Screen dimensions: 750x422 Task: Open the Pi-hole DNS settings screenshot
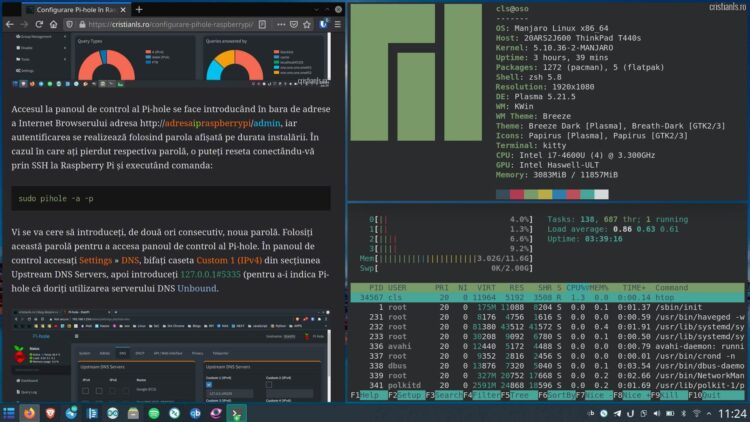171,355
